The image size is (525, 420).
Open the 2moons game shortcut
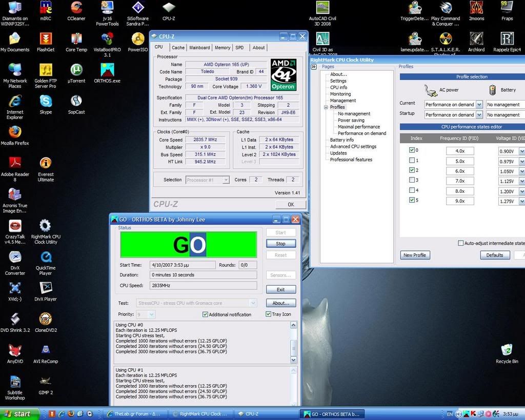(x=476, y=10)
